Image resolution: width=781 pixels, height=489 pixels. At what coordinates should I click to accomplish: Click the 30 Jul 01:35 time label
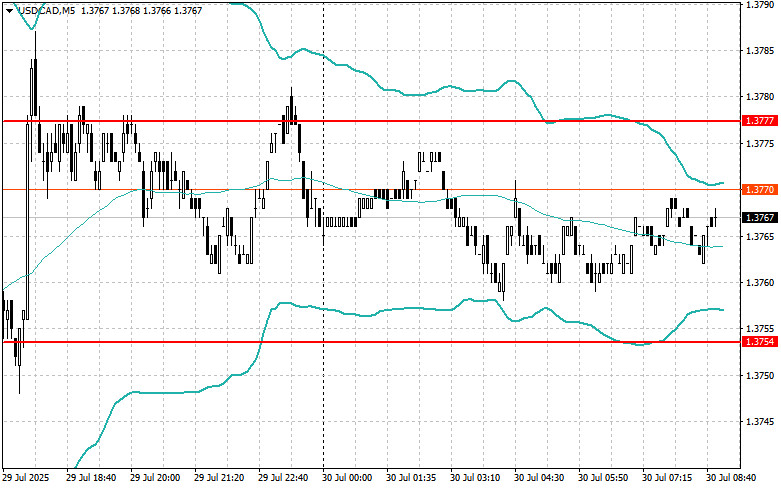[x=411, y=478]
